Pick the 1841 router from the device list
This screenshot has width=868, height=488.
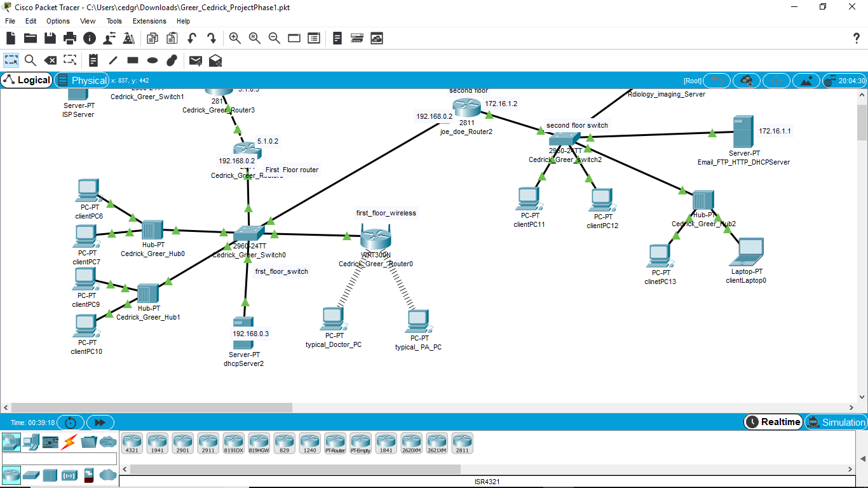tap(386, 444)
